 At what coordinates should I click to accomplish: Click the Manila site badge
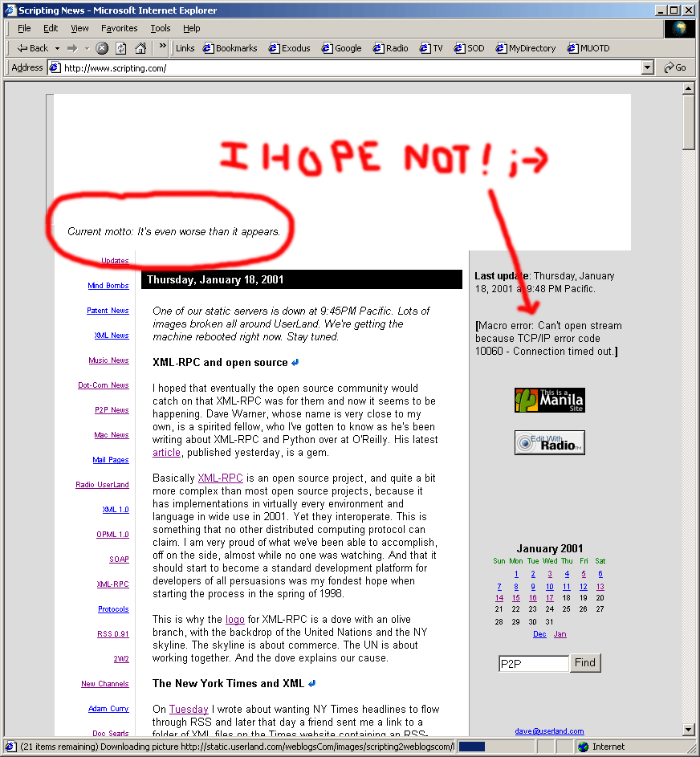click(549, 400)
